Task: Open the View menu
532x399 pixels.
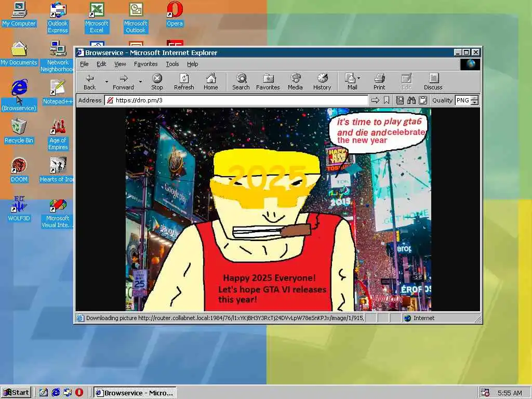Action: tap(120, 64)
